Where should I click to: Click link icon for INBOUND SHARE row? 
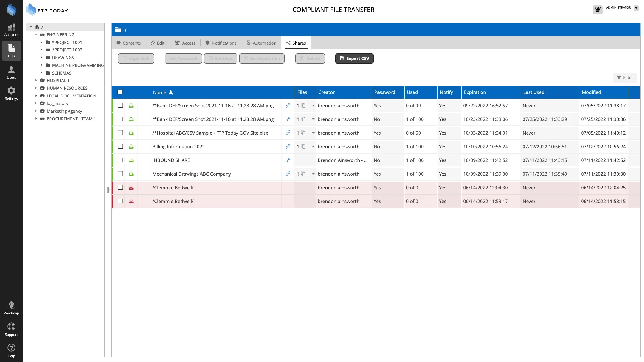click(x=288, y=160)
